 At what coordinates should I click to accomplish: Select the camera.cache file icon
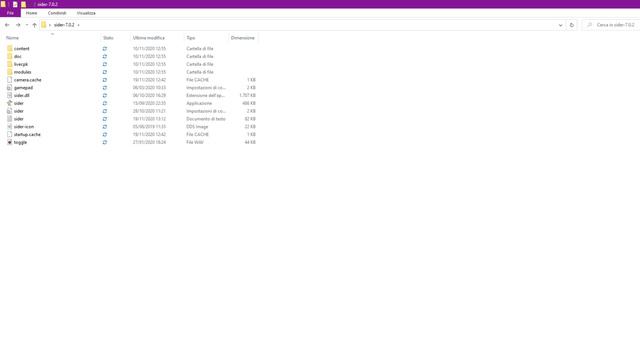[10, 80]
